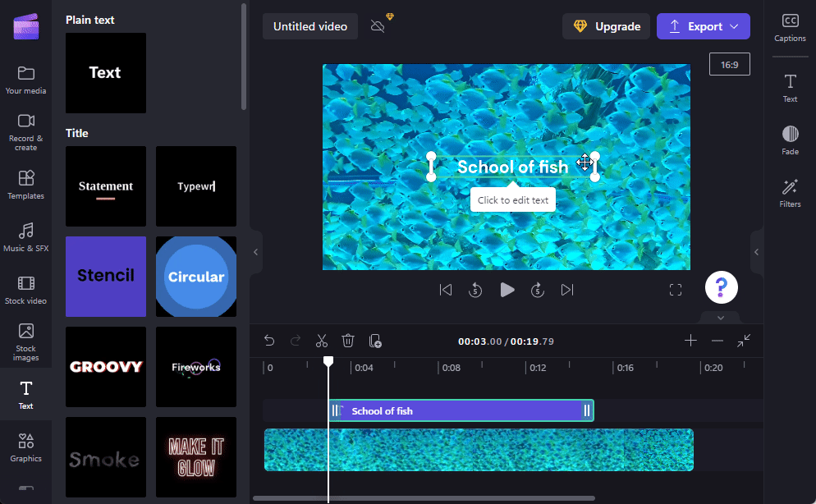This screenshot has height=504, width=816.
Task: Toggle fullscreen preview
Action: click(x=676, y=290)
